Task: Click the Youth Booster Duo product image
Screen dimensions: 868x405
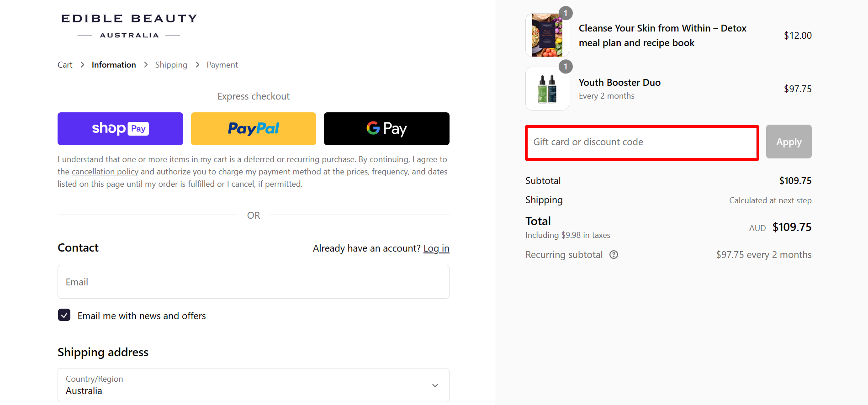Action: coord(547,89)
